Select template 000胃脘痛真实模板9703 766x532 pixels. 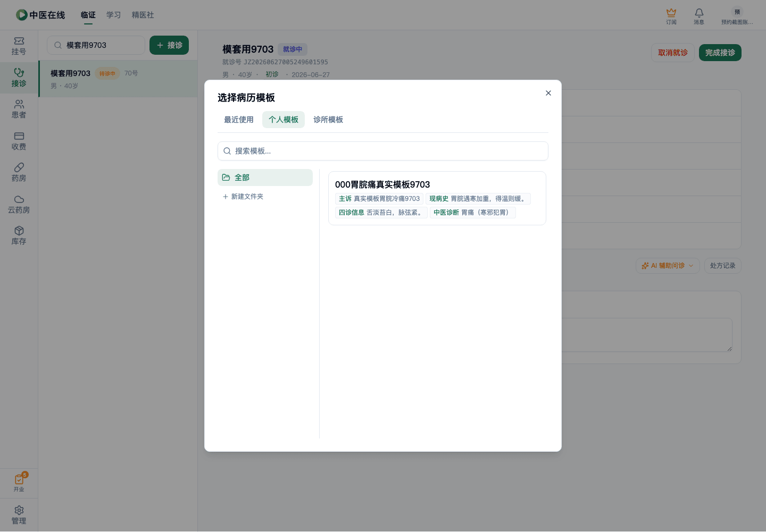[437, 198]
